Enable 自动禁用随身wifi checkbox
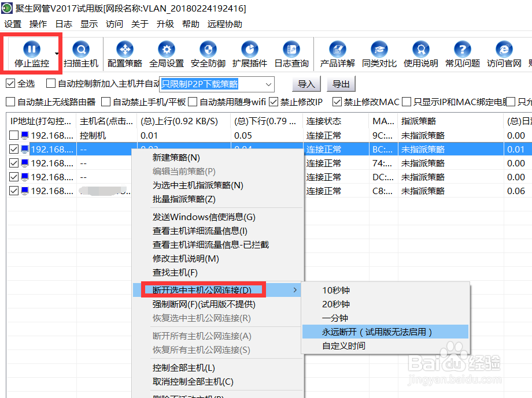 click(x=193, y=102)
